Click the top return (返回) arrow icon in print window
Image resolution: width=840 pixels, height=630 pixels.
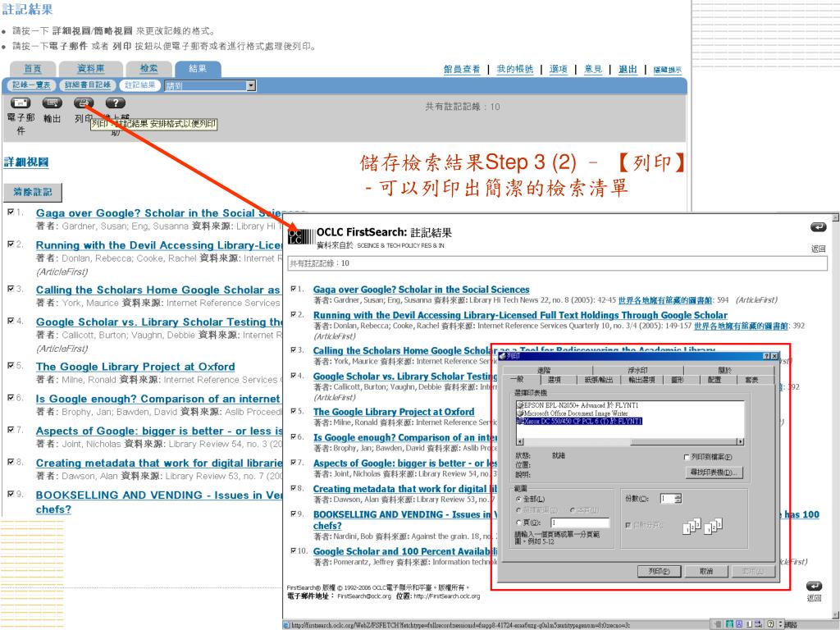tap(818, 228)
